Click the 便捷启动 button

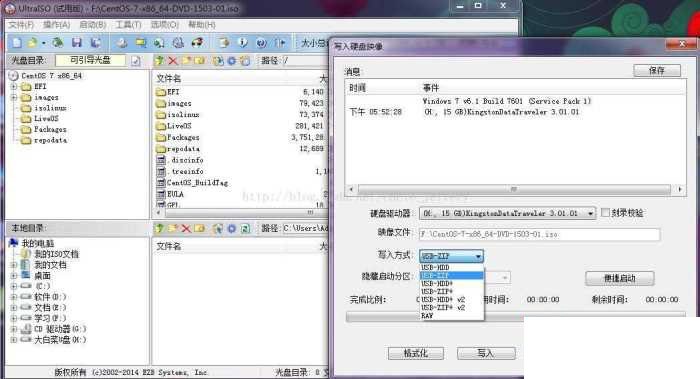click(x=620, y=279)
